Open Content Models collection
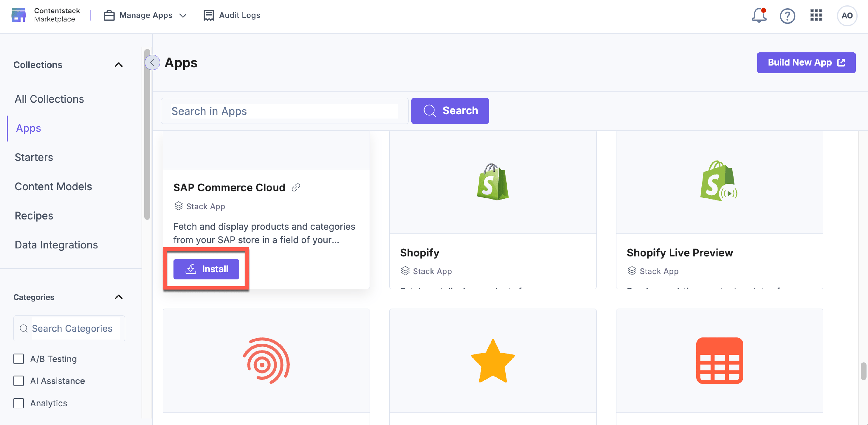The image size is (868, 425). click(53, 186)
